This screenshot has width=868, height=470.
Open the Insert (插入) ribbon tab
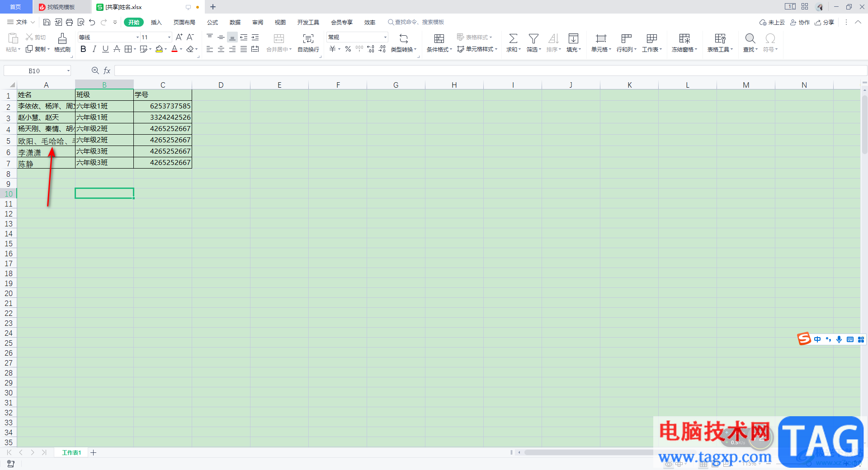(156, 22)
